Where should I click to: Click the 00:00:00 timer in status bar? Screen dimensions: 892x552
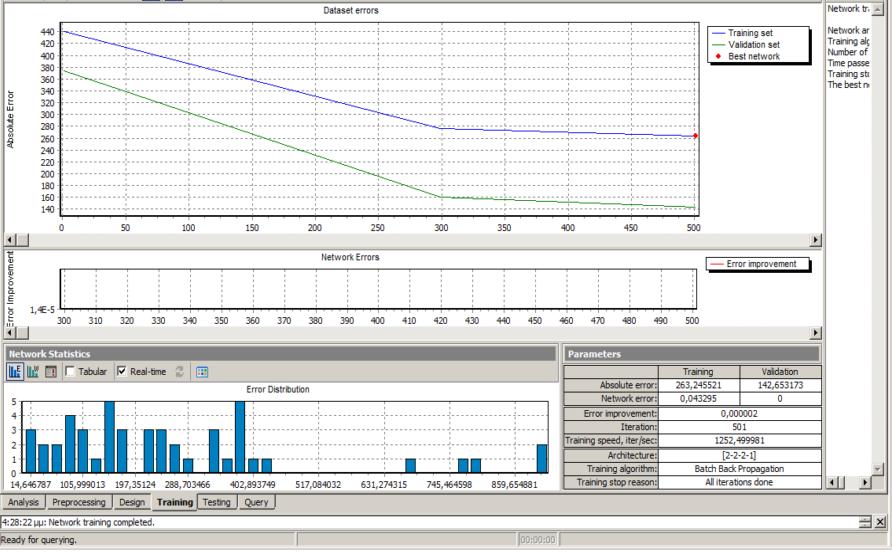click(x=538, y=539)
